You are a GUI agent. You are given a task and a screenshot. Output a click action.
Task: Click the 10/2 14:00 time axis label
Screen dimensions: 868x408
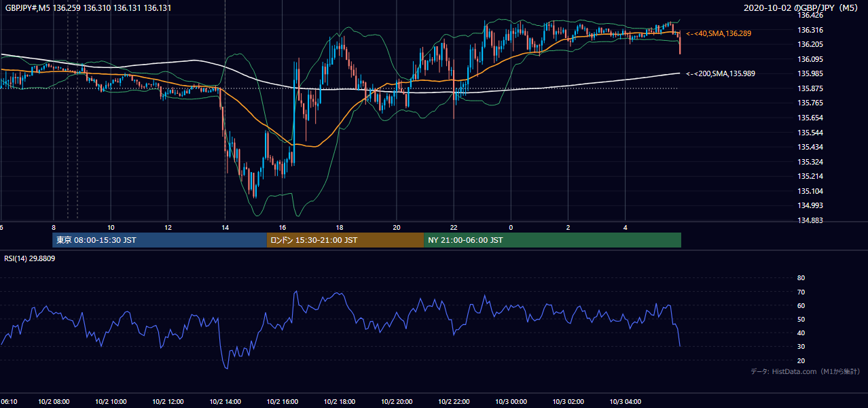225,402
